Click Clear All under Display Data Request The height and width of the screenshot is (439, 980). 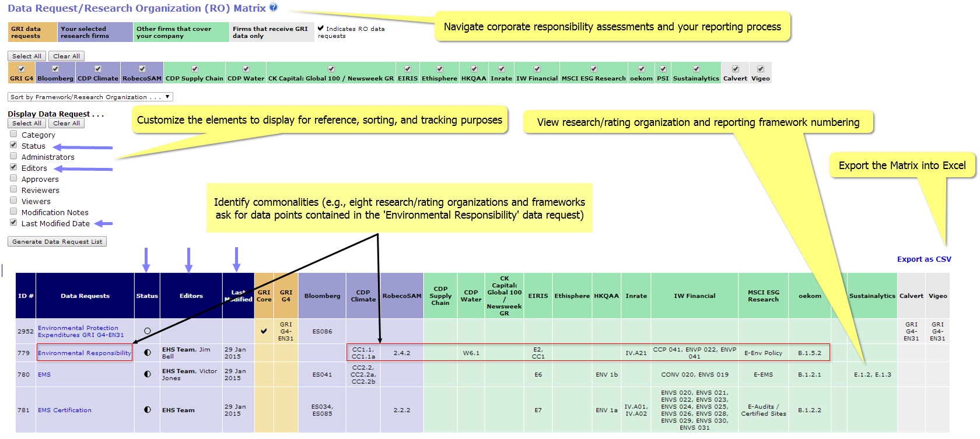click(66, 123)
